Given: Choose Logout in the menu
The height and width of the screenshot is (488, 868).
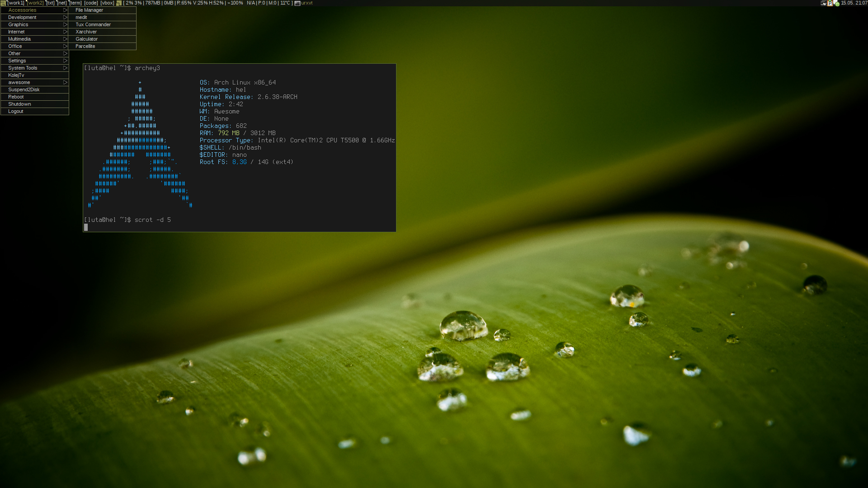Looking at the screenshot, I should click(x=35, y=111).
